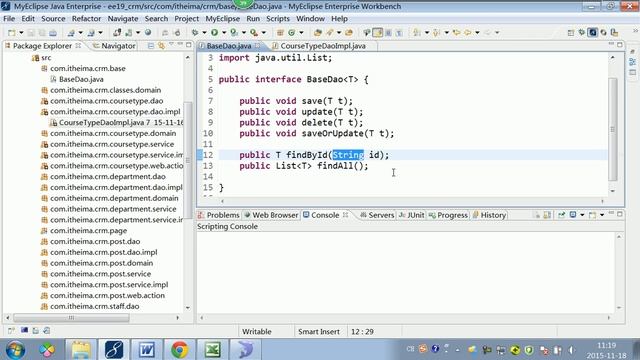This screenshot has height=360, width=640.
Task: Open the Navigate menu
Action: point(122,19)
